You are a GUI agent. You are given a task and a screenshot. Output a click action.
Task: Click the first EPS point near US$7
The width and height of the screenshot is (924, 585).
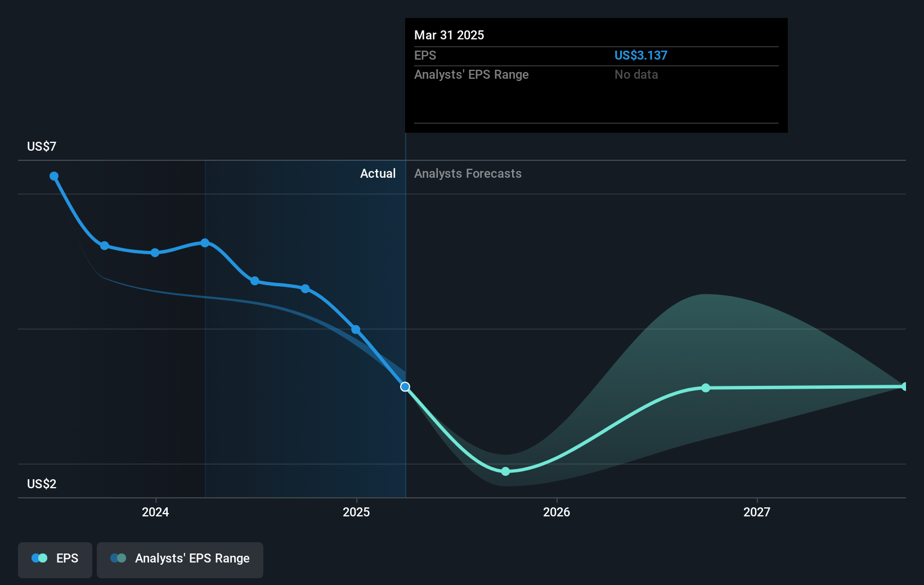coord(54,176)
